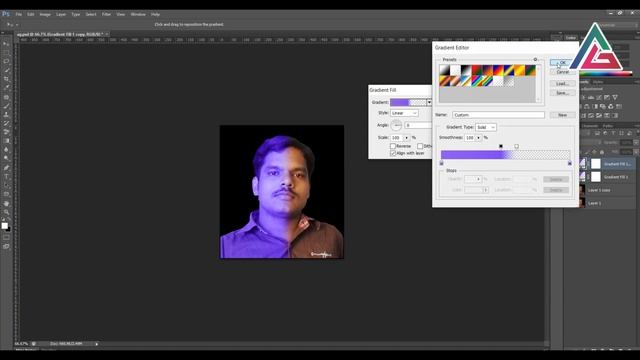Filter layers by type (T) icon
Screen dimensions: 640x360
(613, 133)
